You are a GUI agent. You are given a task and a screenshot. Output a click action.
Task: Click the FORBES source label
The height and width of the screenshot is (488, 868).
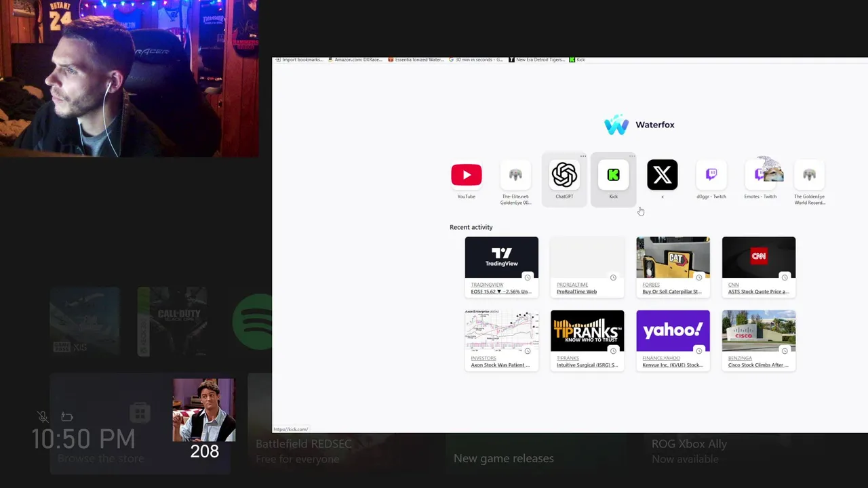coord(651,285)
